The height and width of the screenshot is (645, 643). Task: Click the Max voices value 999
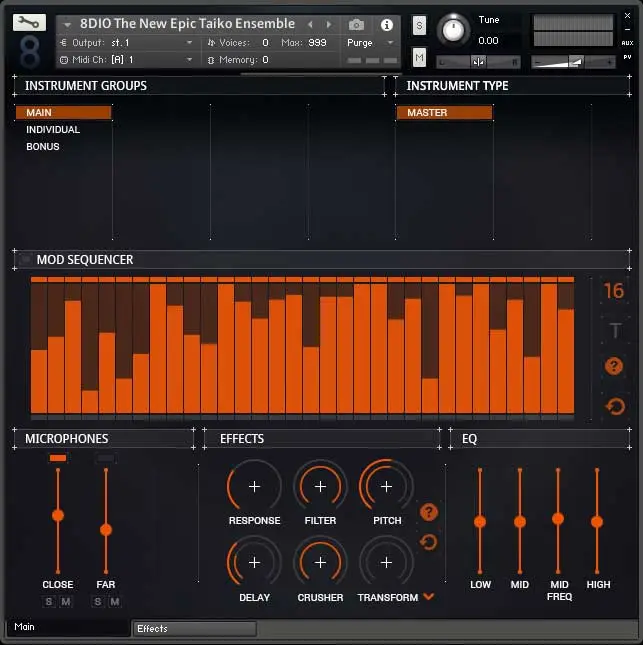click(317, 43)
